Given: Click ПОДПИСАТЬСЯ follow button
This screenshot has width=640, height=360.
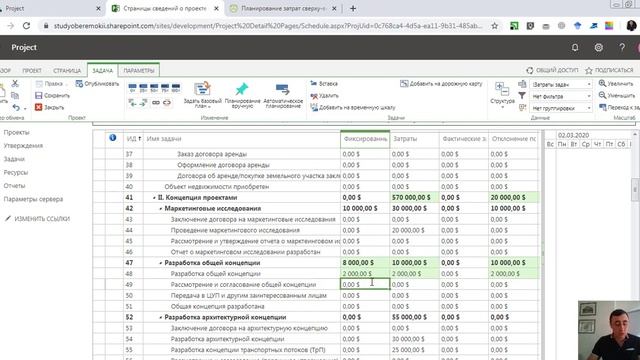Looking at the screenshot, I should pyautogui.click(x=609, y=70).
